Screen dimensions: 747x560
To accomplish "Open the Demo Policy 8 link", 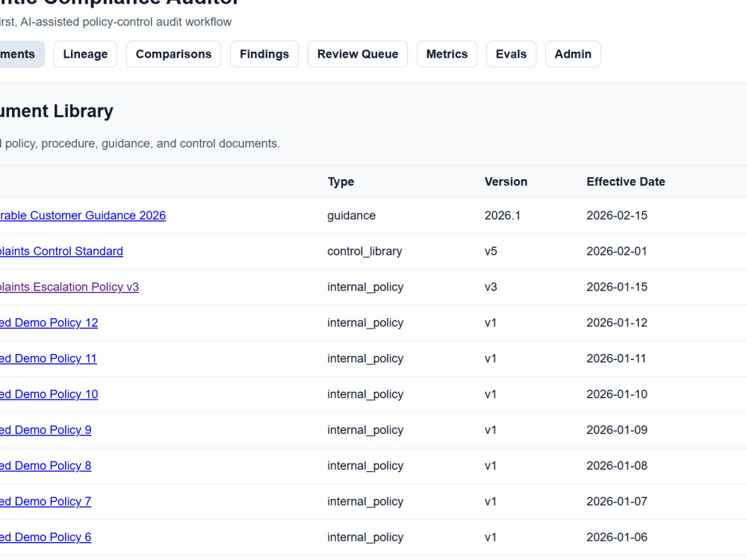I will [46, 465].
